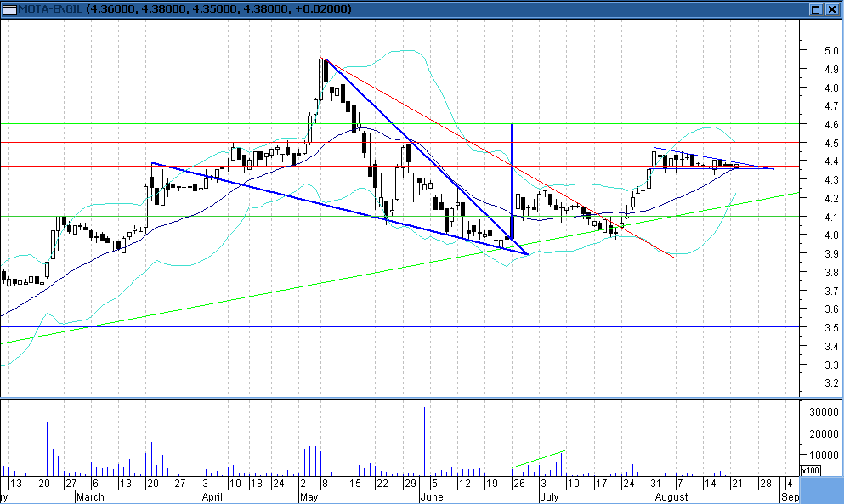Image resolution: width=844 pixels, height=504 pixels.
Task: Click date label 3 above April
Action: (205, 484)
